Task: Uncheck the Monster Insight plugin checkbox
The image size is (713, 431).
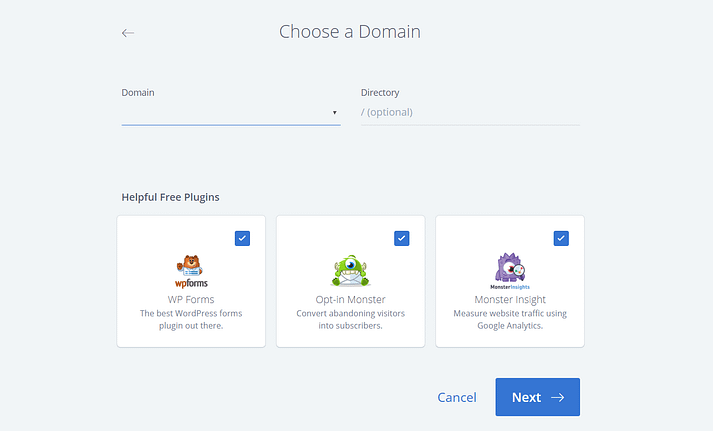Action: point(561,238)
